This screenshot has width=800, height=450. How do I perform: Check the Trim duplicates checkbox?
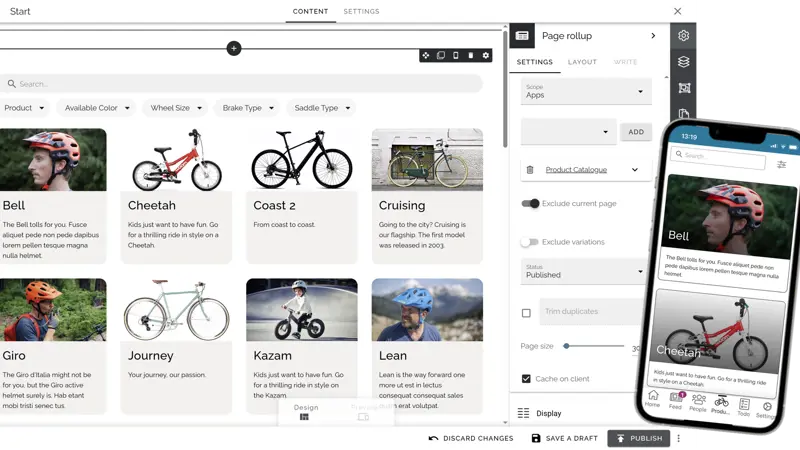(x=526, y=313)
